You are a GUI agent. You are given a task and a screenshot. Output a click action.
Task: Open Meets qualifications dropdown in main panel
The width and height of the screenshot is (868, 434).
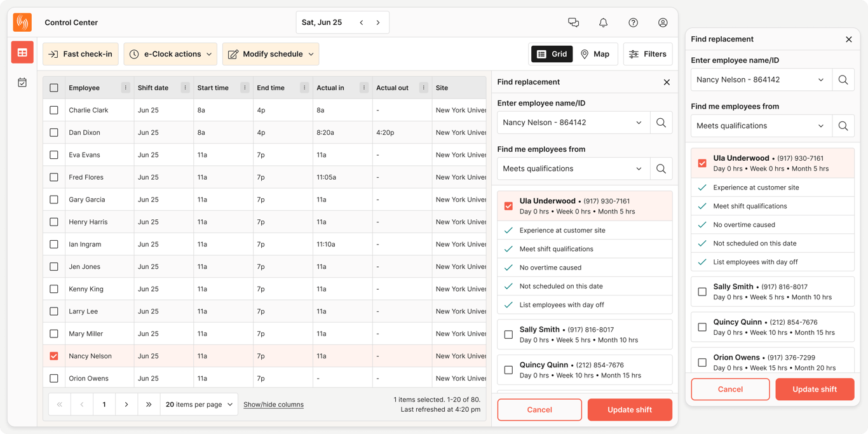[574, 168]
